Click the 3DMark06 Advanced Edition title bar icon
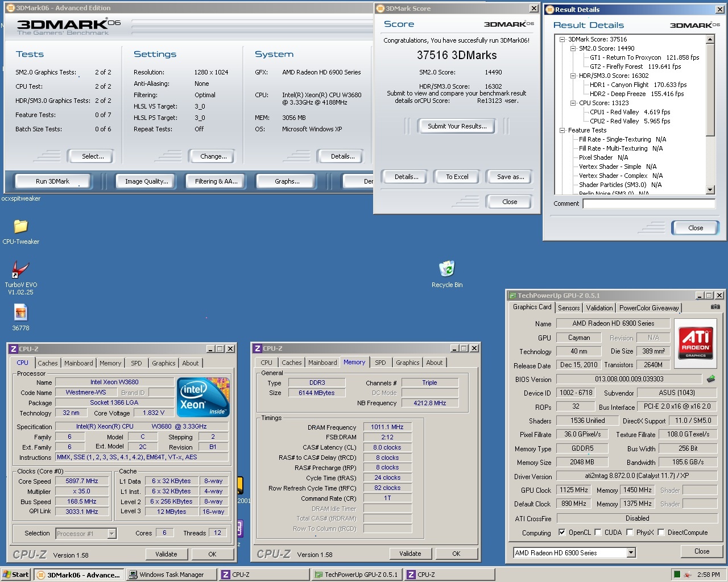Screen dimensions: 728x582 (x=10, y=8)
